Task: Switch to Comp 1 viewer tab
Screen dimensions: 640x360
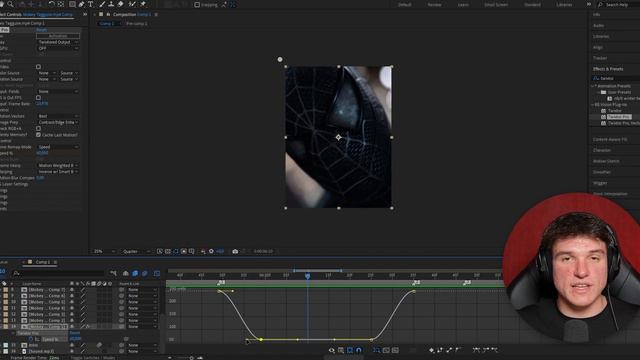Action: 107,24
